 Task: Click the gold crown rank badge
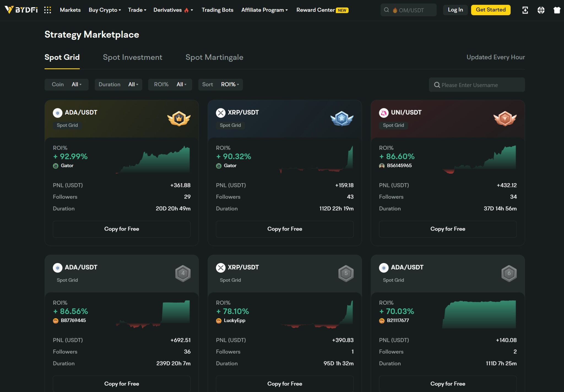(x=179, y=119)
